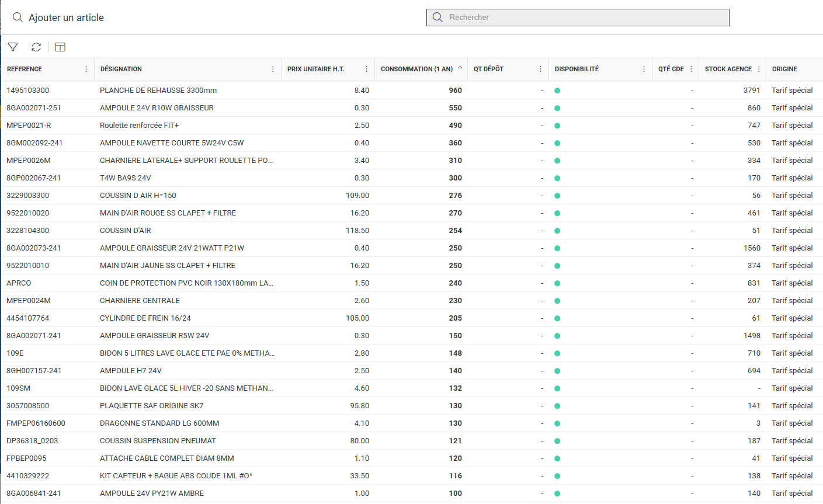This screenshot has height=504, width=823.
Task: Sort by REFERENCE column header
Action: pos(25,69)
